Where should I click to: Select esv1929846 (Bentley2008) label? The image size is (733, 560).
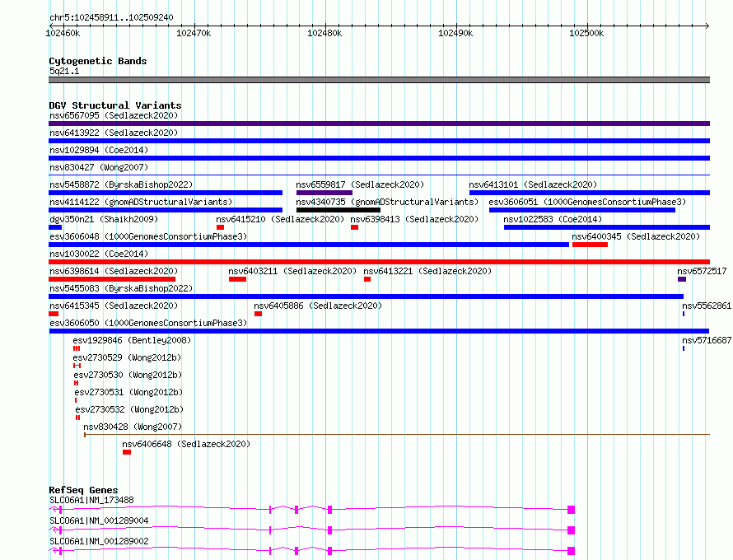[x=132, y=340]
